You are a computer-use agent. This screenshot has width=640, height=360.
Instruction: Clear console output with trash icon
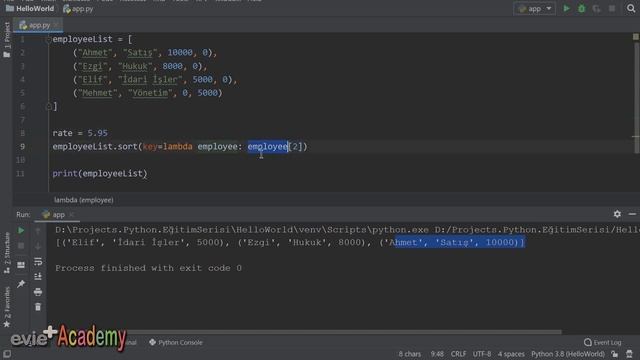(38, 307)
